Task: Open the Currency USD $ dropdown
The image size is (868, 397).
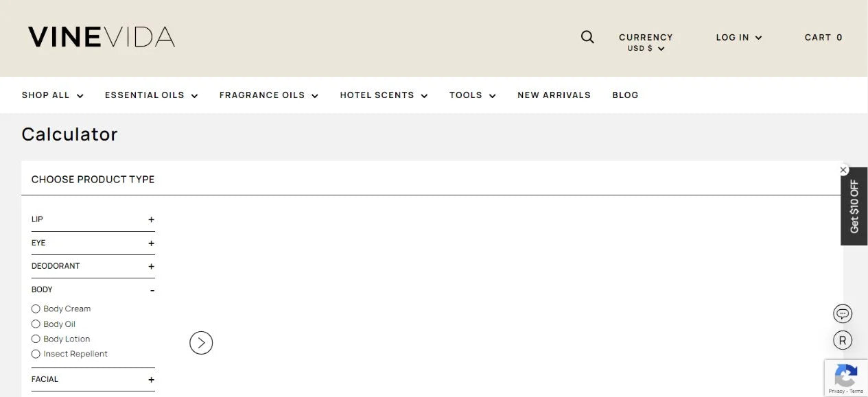Action: (x=646, y=42)
